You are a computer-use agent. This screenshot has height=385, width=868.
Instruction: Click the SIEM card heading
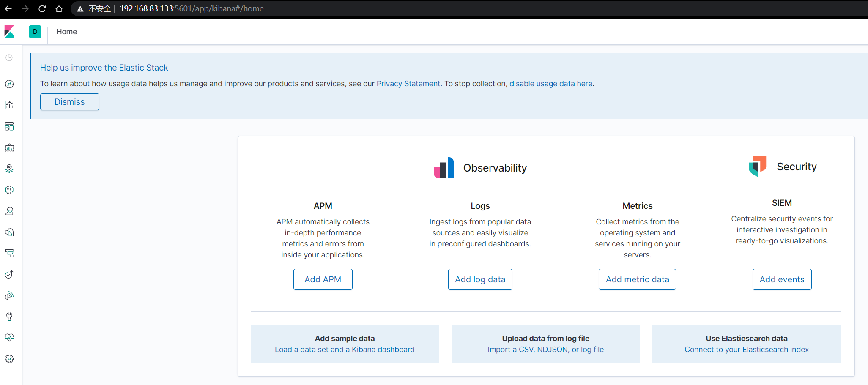click(x=782, y=203)
